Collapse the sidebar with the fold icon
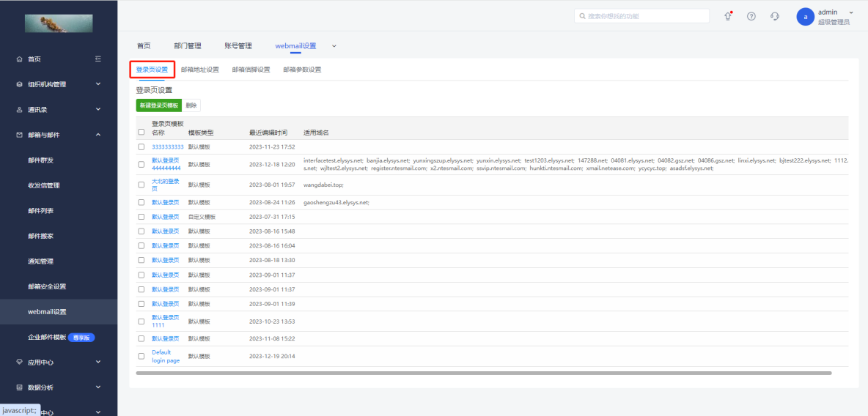This screenshot has width=868, height=416. click(x=98, y=59)
